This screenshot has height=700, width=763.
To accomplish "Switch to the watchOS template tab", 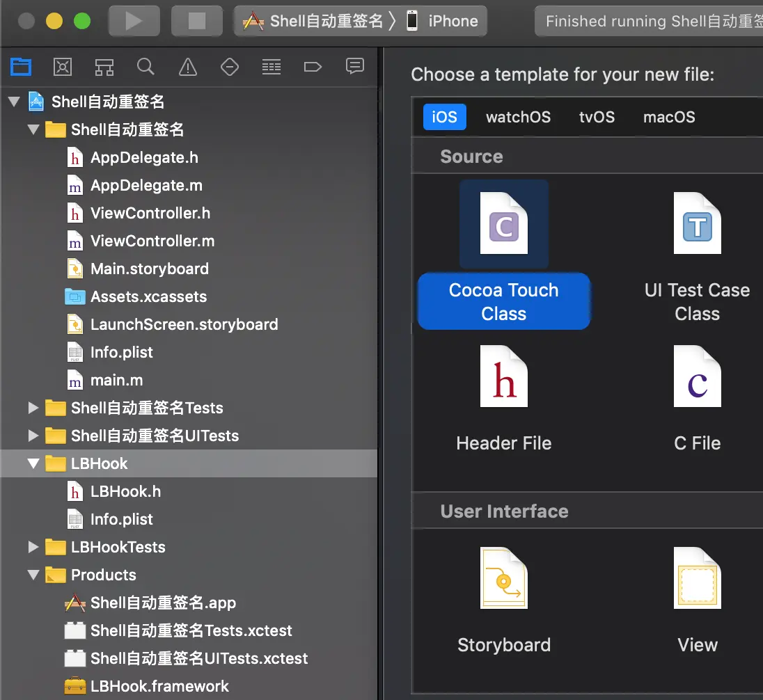I will (x=518, y=117).
